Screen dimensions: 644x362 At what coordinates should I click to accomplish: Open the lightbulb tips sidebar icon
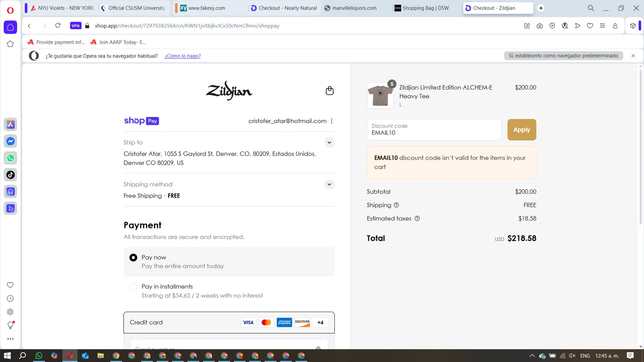tap(10, 326)
